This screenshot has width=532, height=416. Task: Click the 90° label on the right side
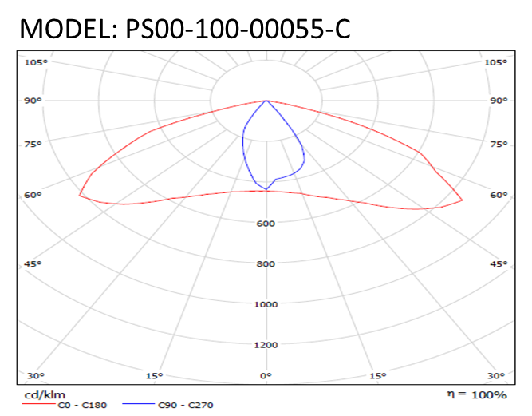499,101
